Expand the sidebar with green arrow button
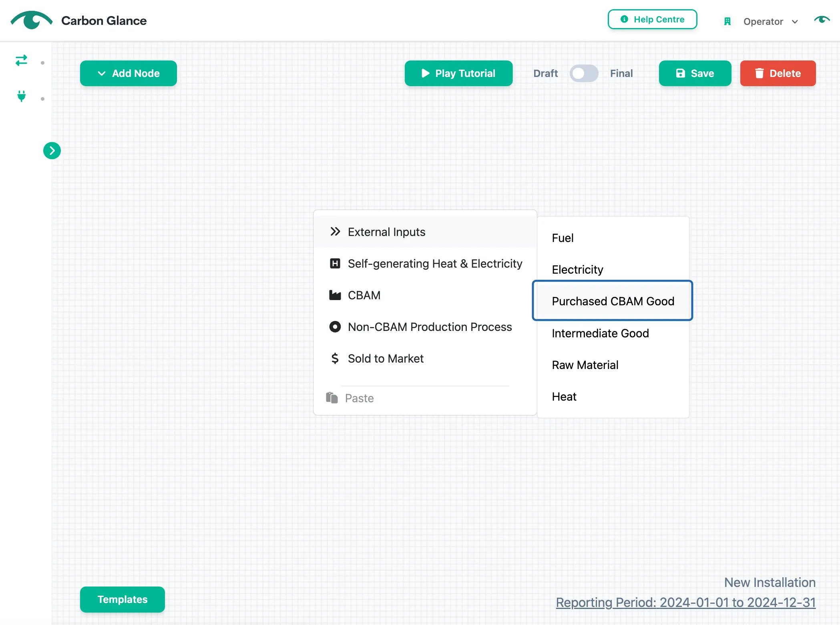The height and width of the screenshot is (625, 840). tap(52, 151)
